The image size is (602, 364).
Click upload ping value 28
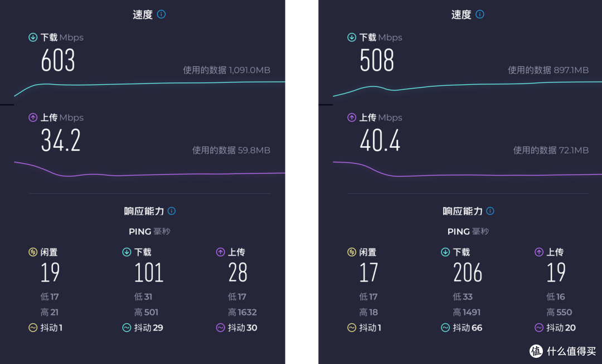click(237, 273)
